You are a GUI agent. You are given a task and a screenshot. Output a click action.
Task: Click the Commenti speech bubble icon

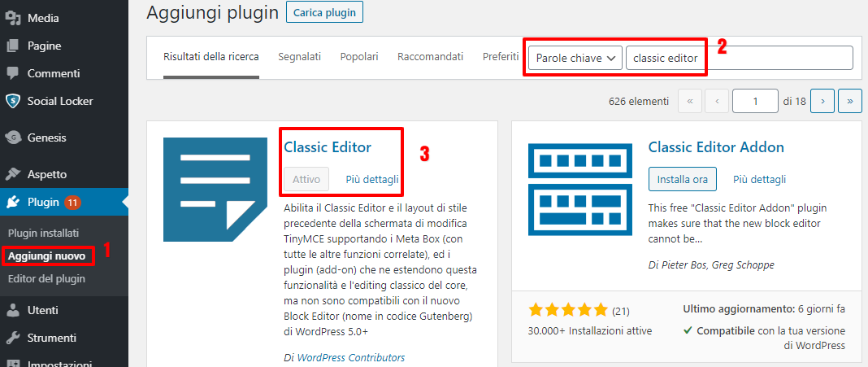13,73
